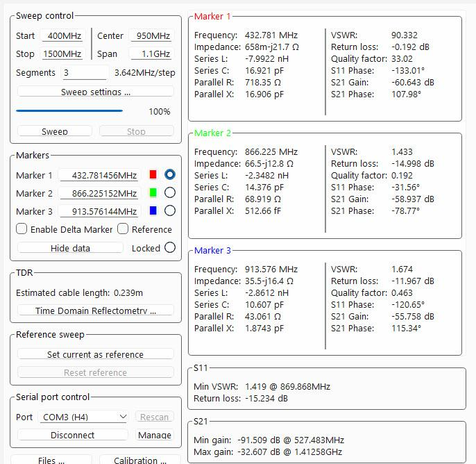Click the Rescan ports button
Screen dimensions: 476x464
[x=155, y=417]
